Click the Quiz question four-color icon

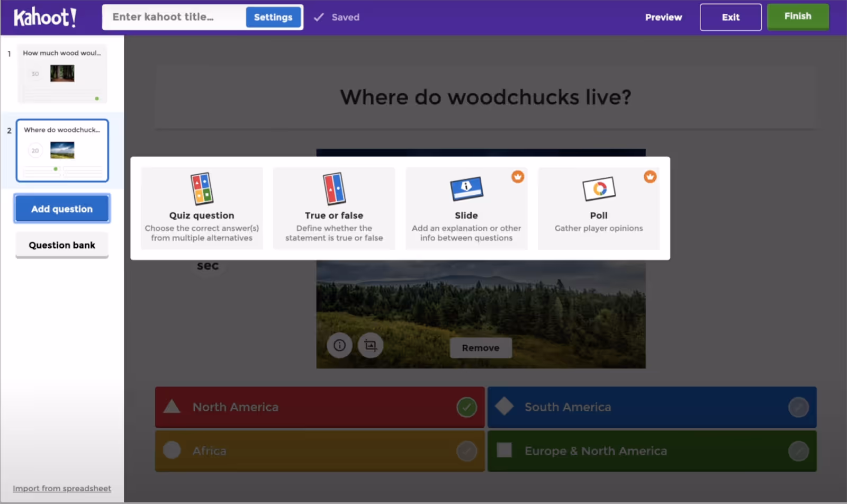click(x=202, y=188)
